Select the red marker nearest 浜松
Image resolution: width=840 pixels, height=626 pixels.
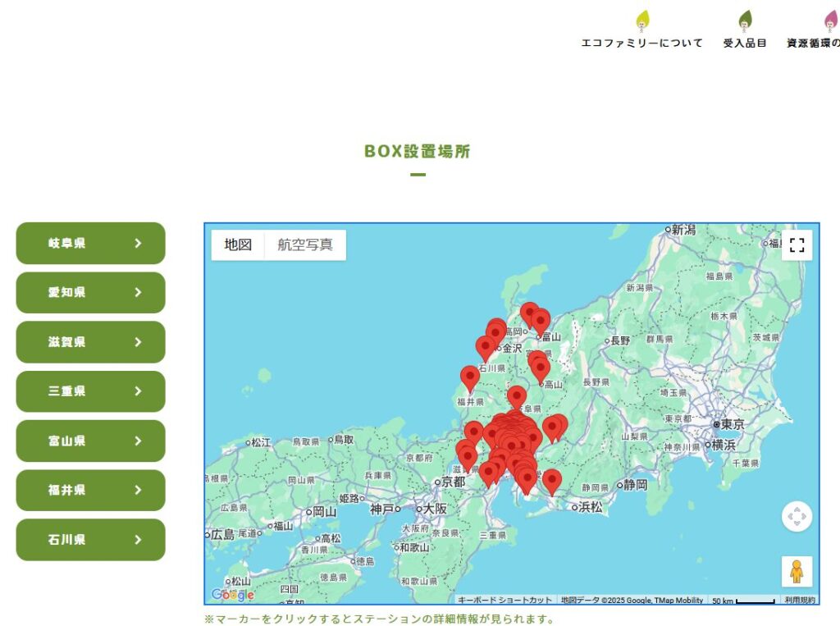click(552, 481)
